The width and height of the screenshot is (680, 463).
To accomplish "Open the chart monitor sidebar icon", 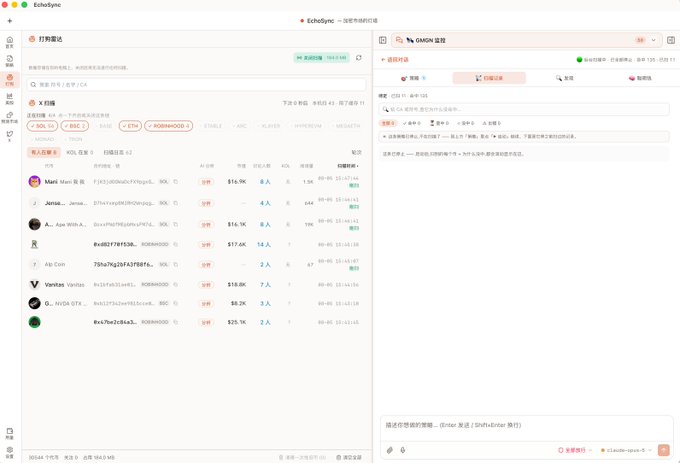I will (10, 98).
